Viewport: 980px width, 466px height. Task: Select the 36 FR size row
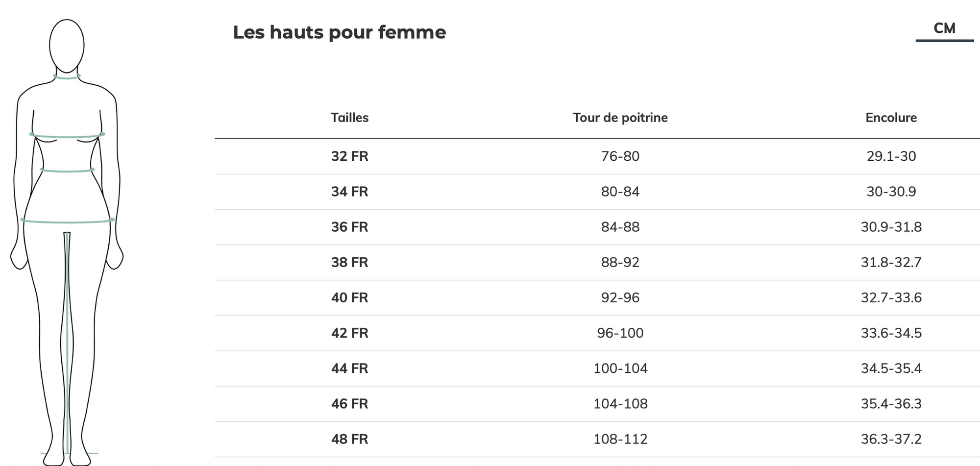coord(597,227)
